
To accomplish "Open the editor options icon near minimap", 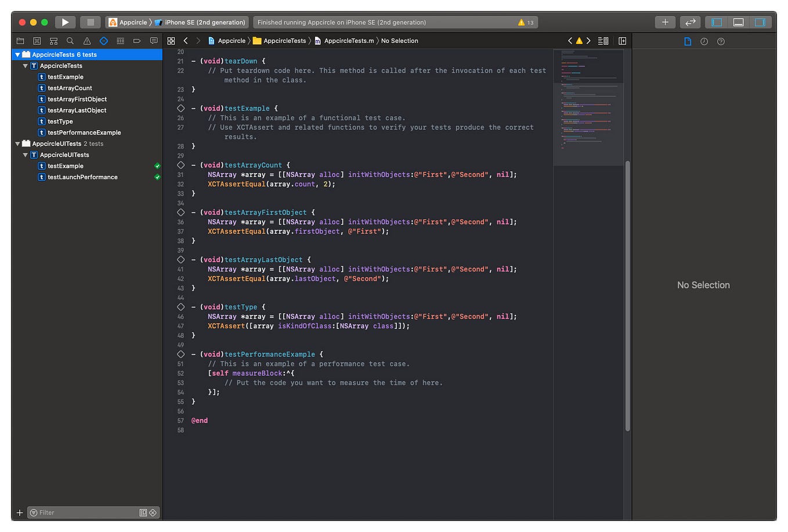I will tap(602, 41).
